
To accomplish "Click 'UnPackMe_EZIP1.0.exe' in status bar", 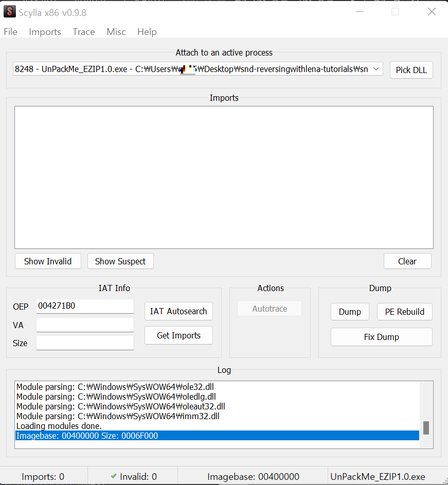I will [378, 477].
